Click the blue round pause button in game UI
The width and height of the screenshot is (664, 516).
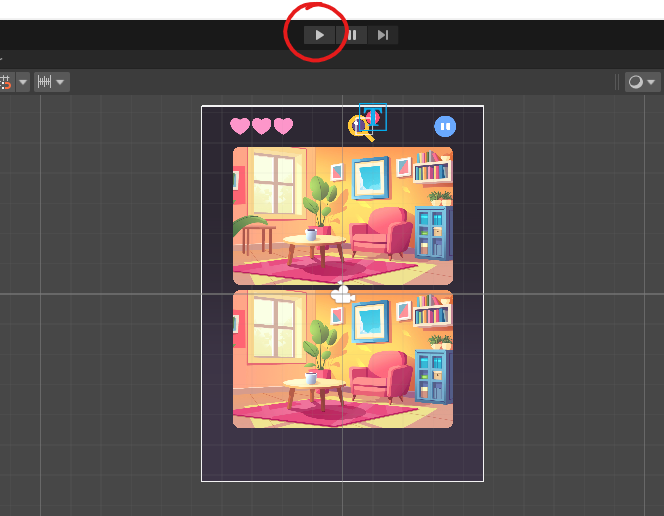[445, 126]
